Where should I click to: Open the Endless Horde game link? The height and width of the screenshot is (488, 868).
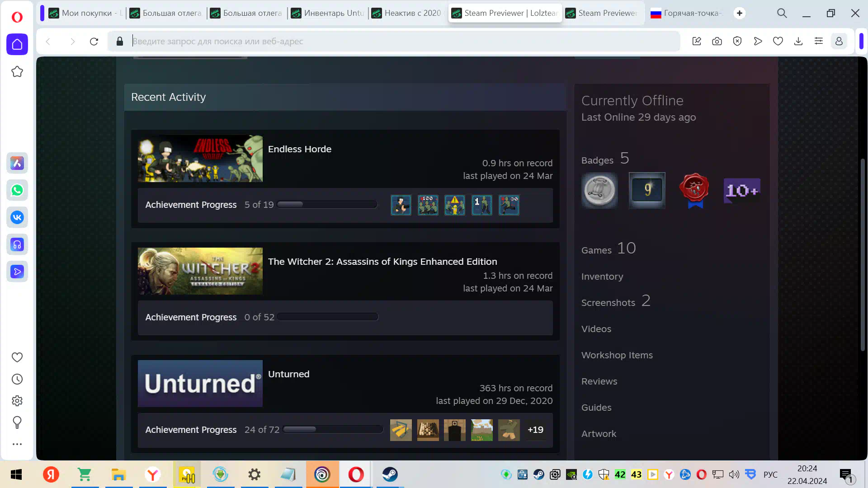point(299,149)
